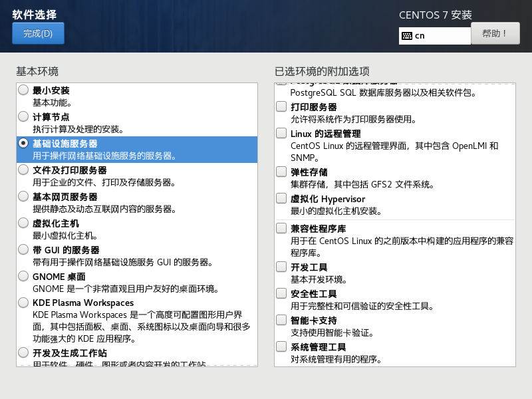Image resolution: width=532 pixels, height=399 pixels.
Task: Click the text 执行计算及处理的安装。
Action: point(78,129)
